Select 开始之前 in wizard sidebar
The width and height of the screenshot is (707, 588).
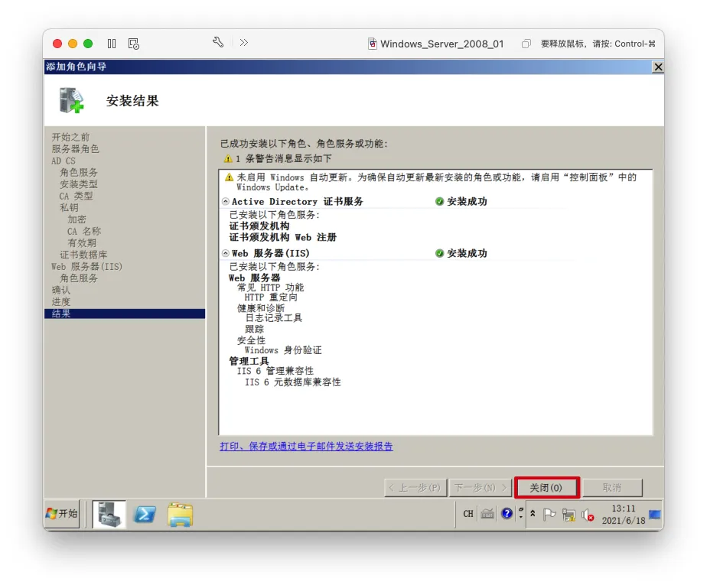(70, 137)
